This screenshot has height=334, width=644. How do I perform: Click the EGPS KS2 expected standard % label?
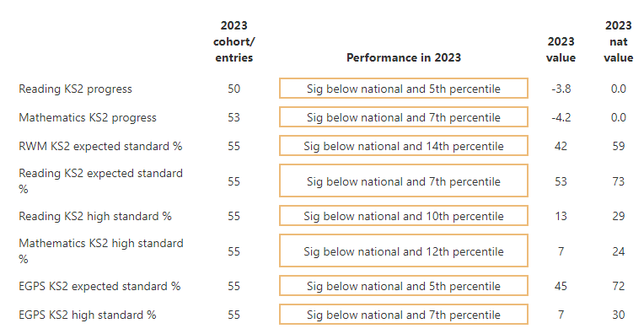click(x=99, y=286)
